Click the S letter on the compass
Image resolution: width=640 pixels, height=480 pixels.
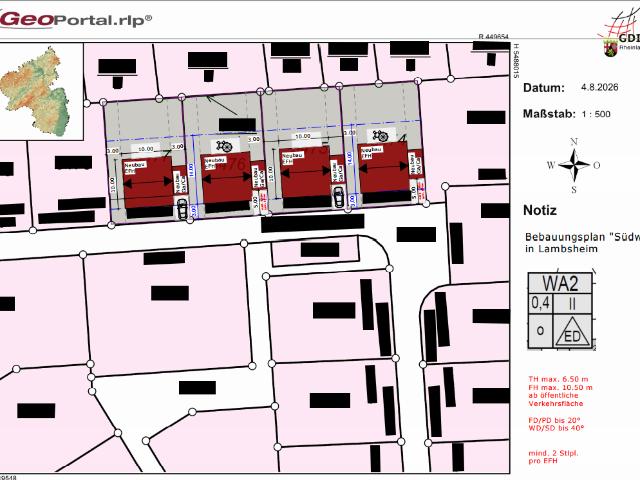click(574, 189)
